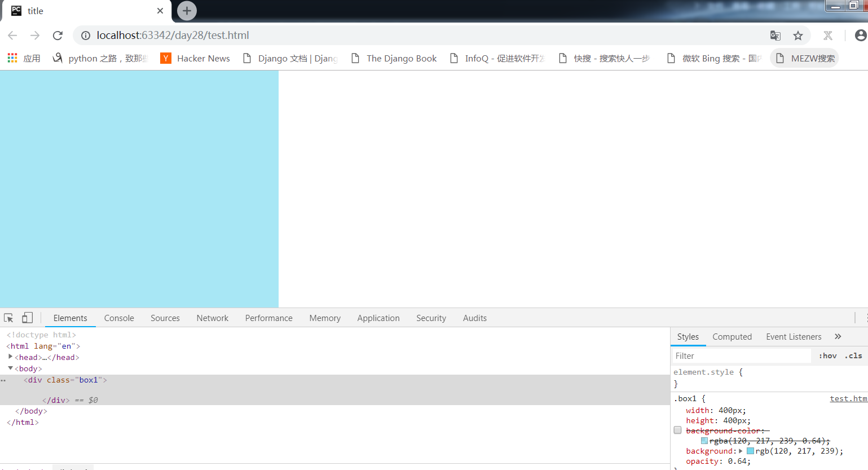The image size is (868, 470).
Task: Open the user profile icon
Action: (x=861, y=36)
